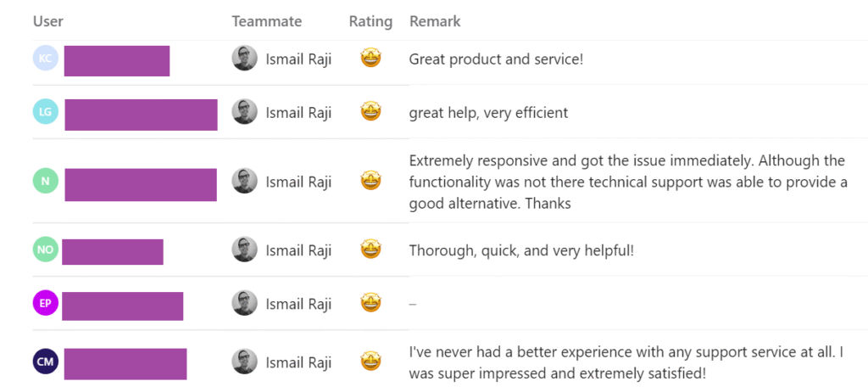Click the dark CM user avatar
The height and width of the screenshot is (387, 868).
click(46, 362)
